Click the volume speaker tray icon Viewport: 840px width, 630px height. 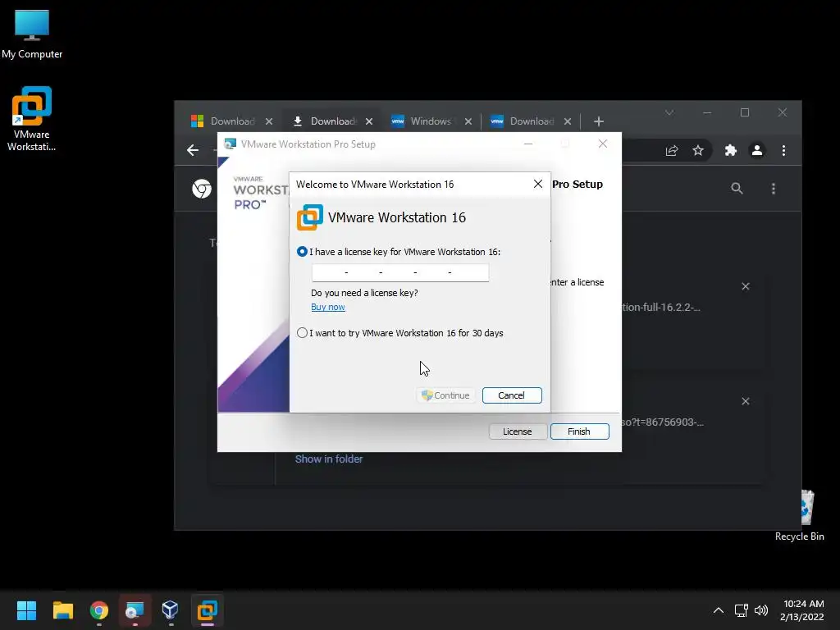pyautogui.click(x=760, y=610)
